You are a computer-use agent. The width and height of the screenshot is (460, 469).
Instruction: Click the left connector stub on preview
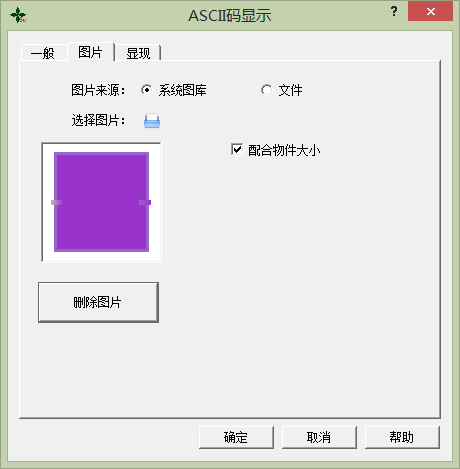(x=57, y=202)
